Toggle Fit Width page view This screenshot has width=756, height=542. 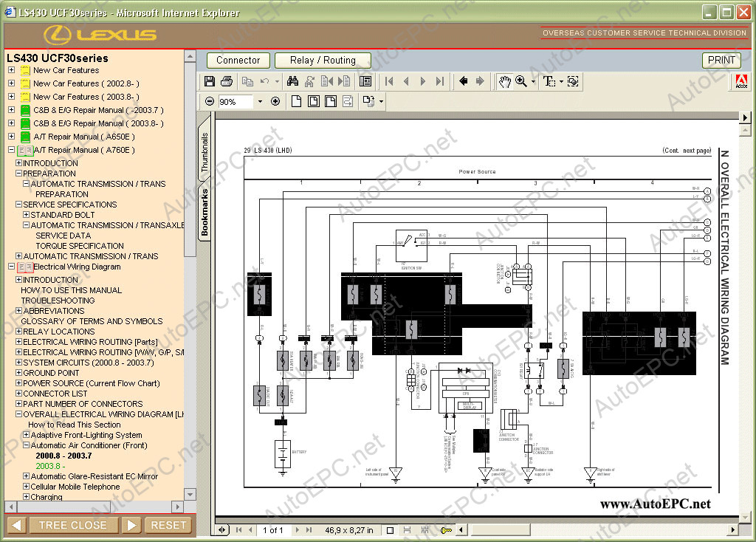coord(331,101)
